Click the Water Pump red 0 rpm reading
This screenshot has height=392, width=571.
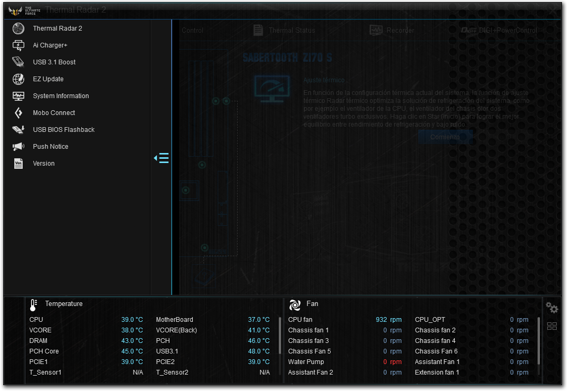coord(392,362)
